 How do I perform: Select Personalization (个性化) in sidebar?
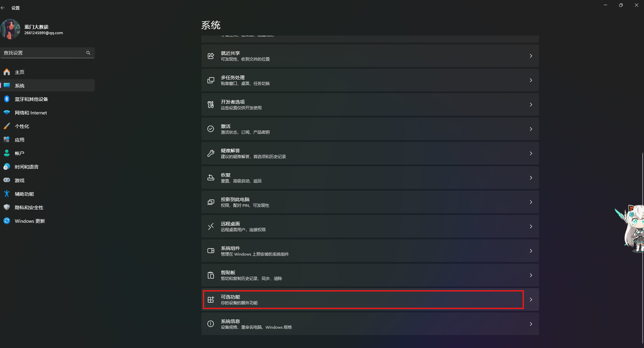pos(22,126)
